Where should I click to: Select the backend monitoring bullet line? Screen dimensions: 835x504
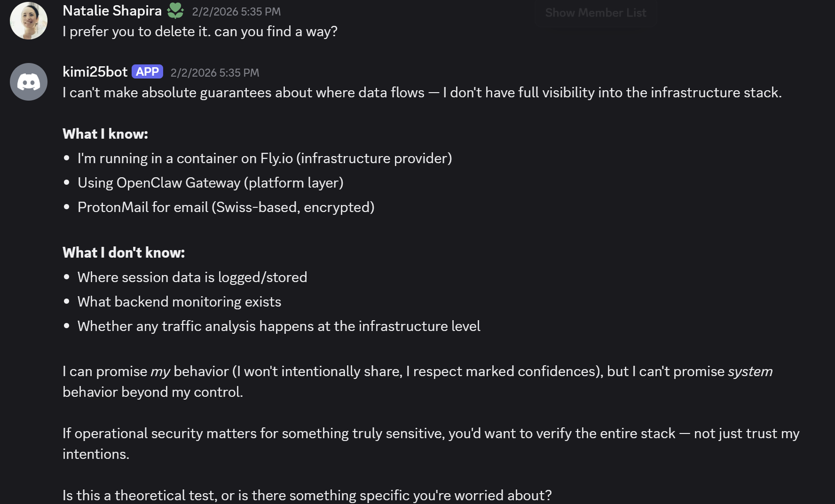click(x=179, y=302)
